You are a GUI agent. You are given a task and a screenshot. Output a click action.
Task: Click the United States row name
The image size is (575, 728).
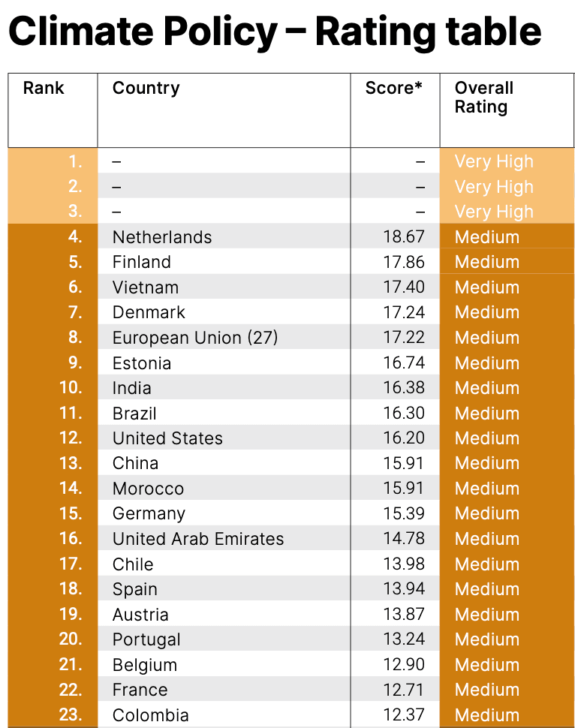167,438
